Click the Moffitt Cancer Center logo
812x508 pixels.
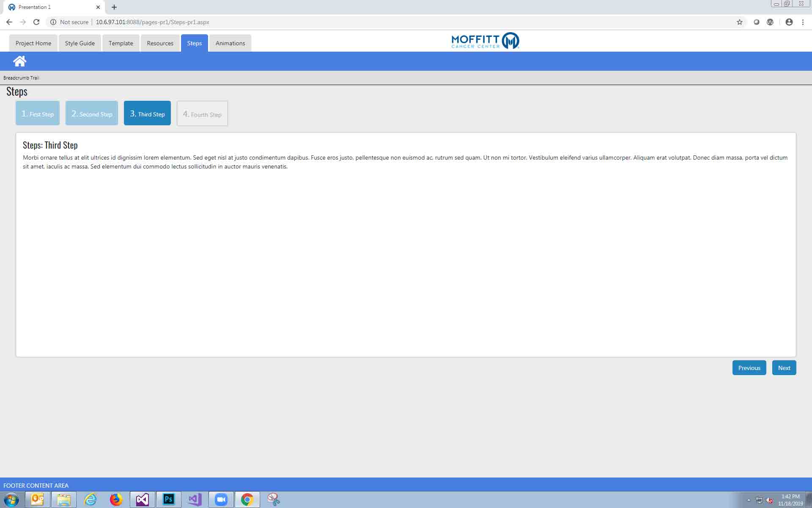[x=485, y=41]
